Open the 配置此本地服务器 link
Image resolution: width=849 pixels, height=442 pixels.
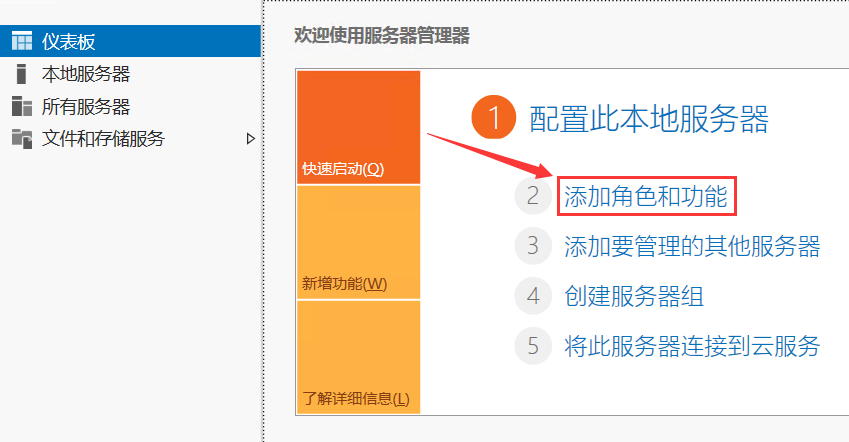[x=649, y=119]
